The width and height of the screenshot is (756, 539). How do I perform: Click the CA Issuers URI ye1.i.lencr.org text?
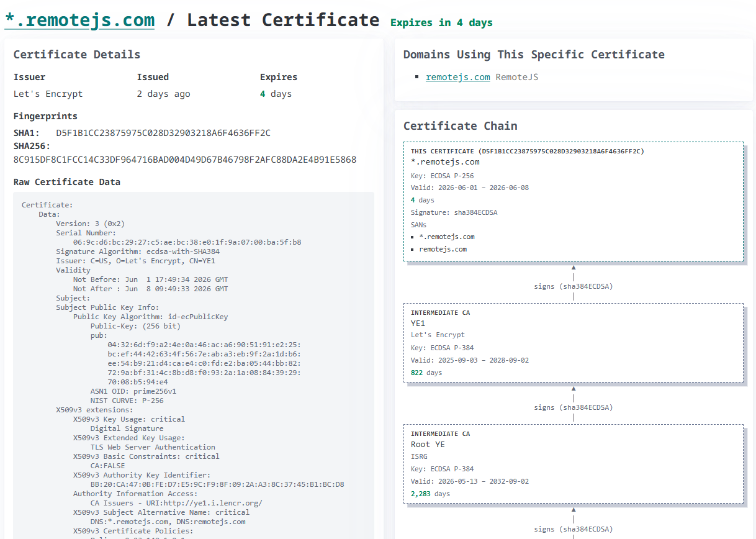176,503
